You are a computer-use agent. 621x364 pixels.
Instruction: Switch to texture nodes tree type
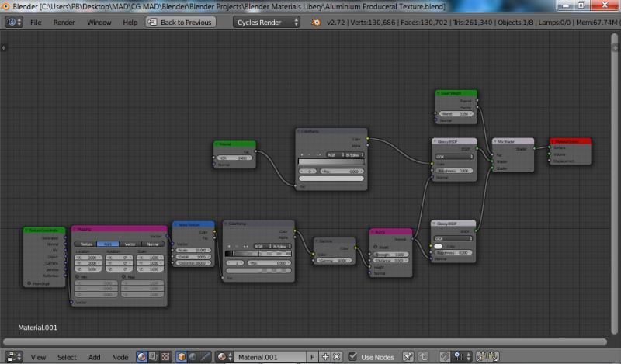point(165,357)
